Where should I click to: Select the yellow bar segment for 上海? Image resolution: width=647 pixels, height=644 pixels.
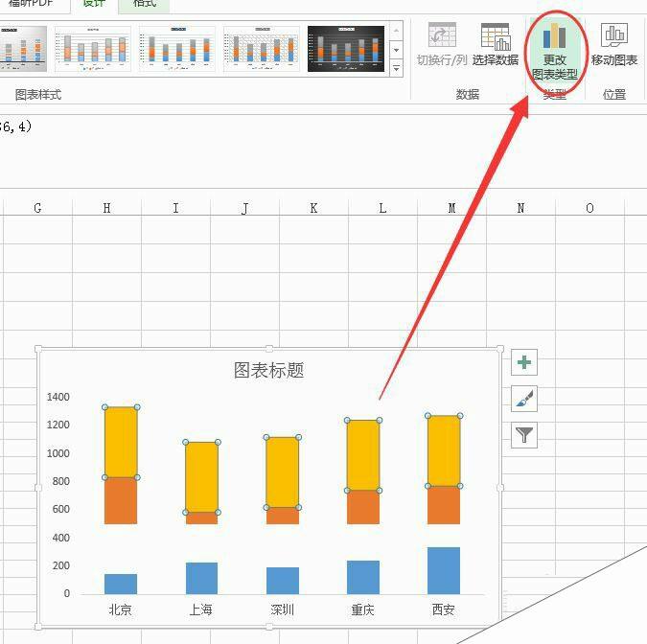coord(202,477)
